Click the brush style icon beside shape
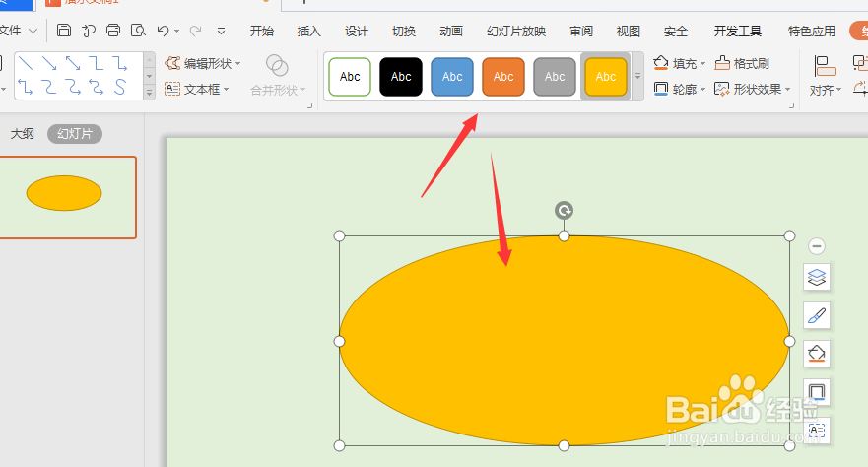 pyautogui.click(x=817, y=315)
